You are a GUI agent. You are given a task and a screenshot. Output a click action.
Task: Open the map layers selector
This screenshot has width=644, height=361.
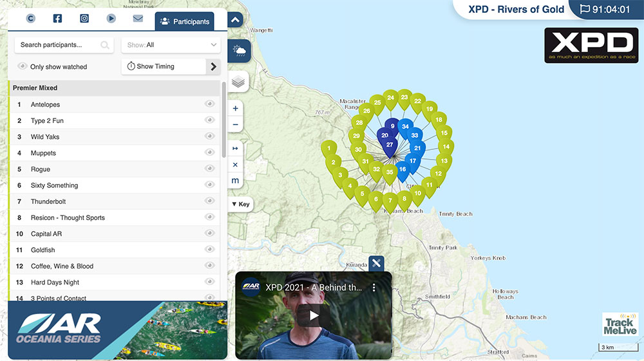tap(238, 81)
